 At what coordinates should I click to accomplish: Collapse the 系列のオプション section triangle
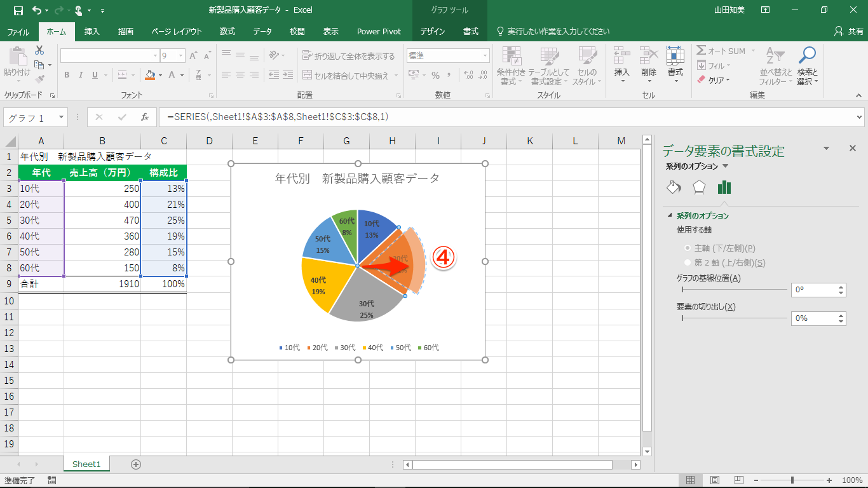point(669,216)
